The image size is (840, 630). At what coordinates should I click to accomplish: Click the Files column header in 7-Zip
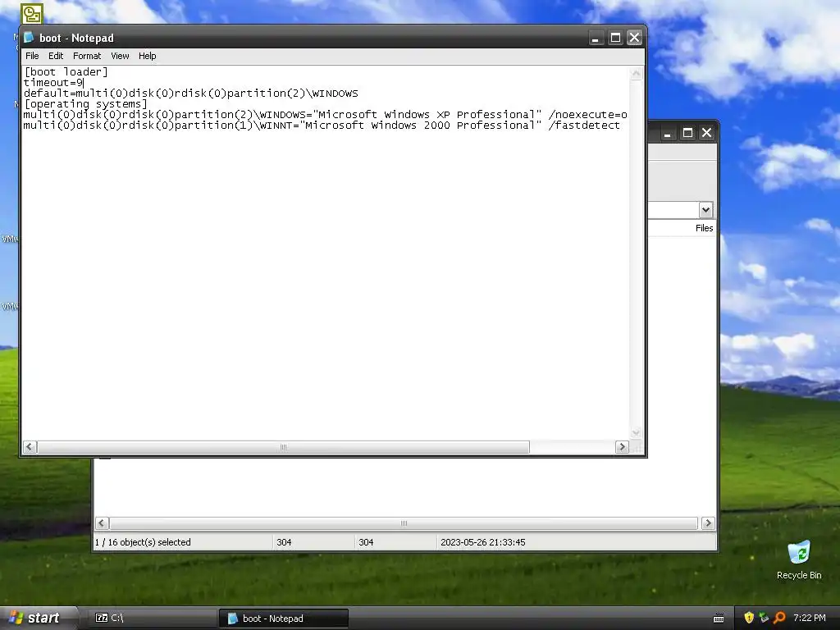pyautogui.click(x=704, y=228)
